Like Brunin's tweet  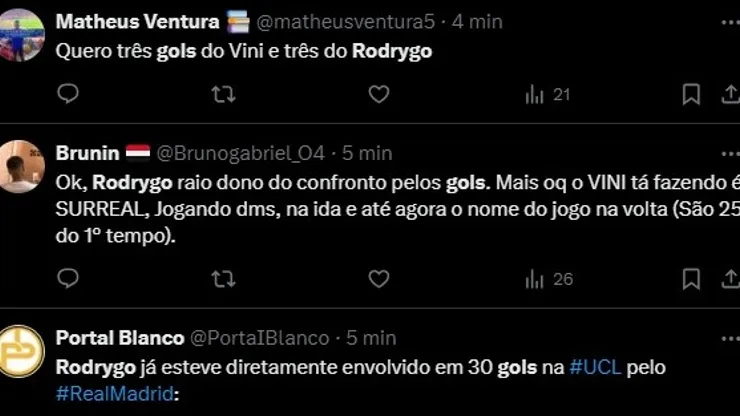click(378, 278)
